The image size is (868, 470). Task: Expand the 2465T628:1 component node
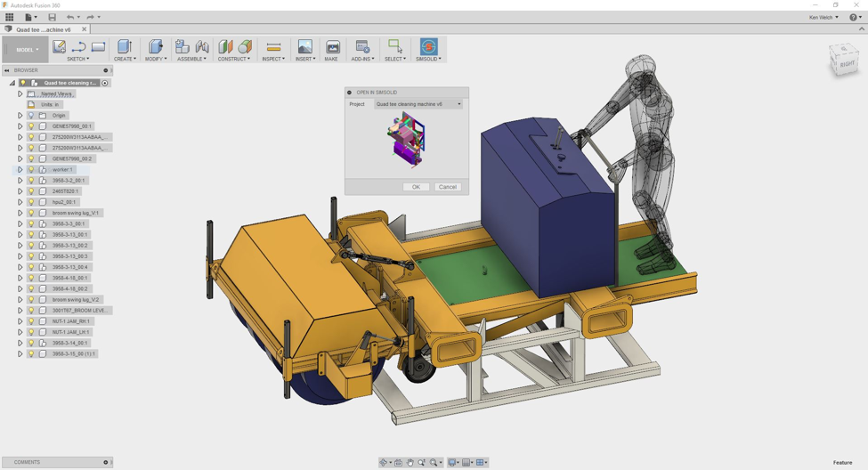pos(20,191)
